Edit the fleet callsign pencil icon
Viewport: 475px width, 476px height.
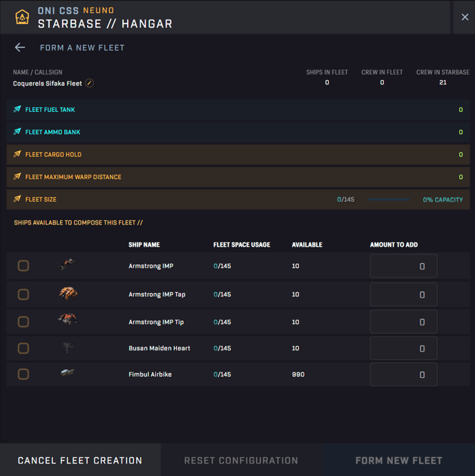click(x=90, y=84)
